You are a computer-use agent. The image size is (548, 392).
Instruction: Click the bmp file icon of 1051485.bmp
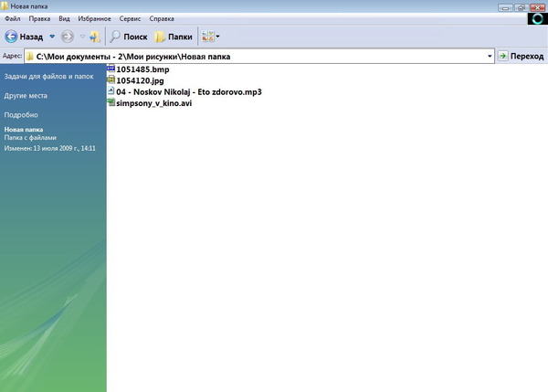(111, 69)
